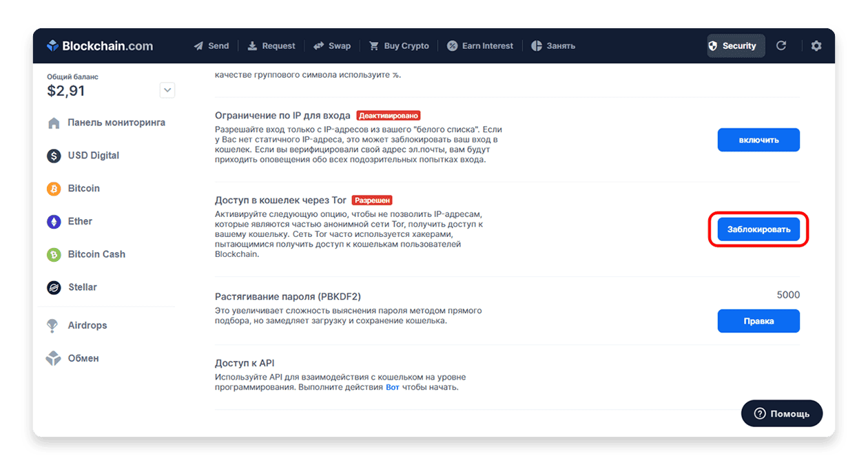The image size is (868, 465).
Task: Open Airdrops label in sidebar
Action: [87, 325]
